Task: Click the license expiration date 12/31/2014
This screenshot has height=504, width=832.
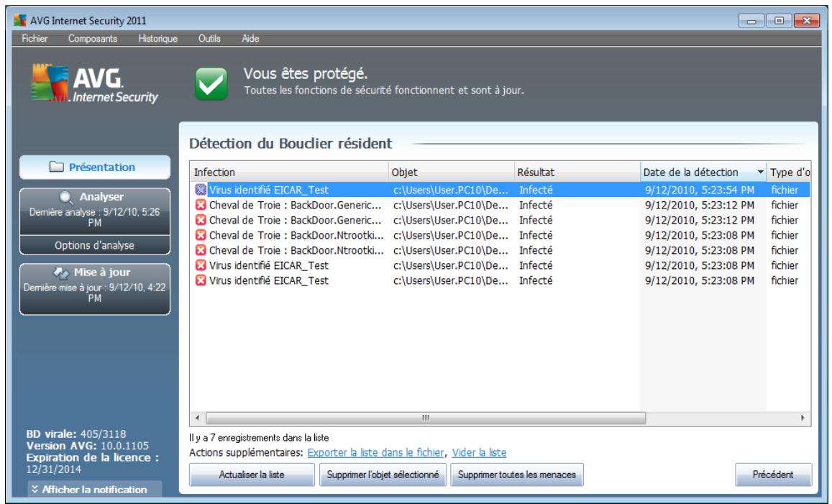Action: pyautogui.click(x=54, y=469)
